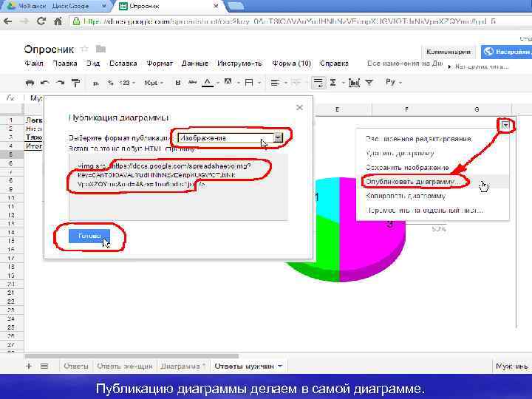
Task: Open the fill color picker
Action: 228,82
